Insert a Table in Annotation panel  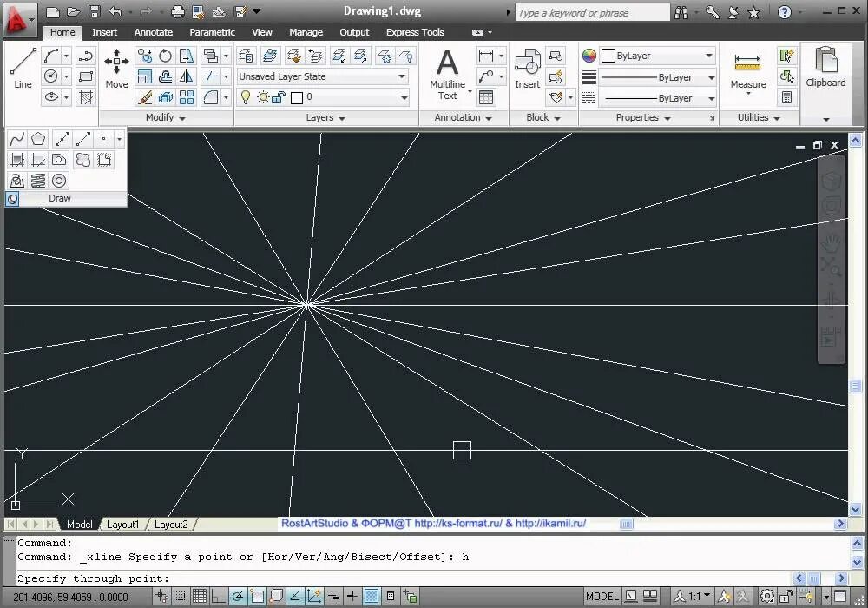coord(486,97)
